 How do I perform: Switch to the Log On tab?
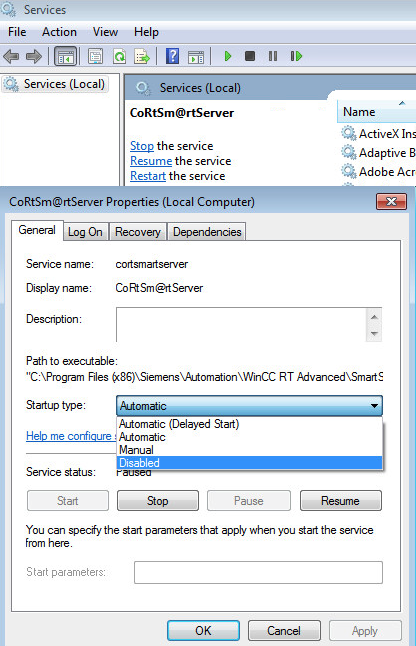point(85,232)
